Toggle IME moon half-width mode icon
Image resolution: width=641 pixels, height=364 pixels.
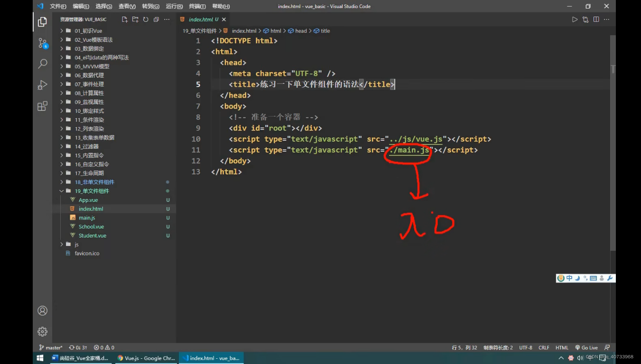pos(577,278)
